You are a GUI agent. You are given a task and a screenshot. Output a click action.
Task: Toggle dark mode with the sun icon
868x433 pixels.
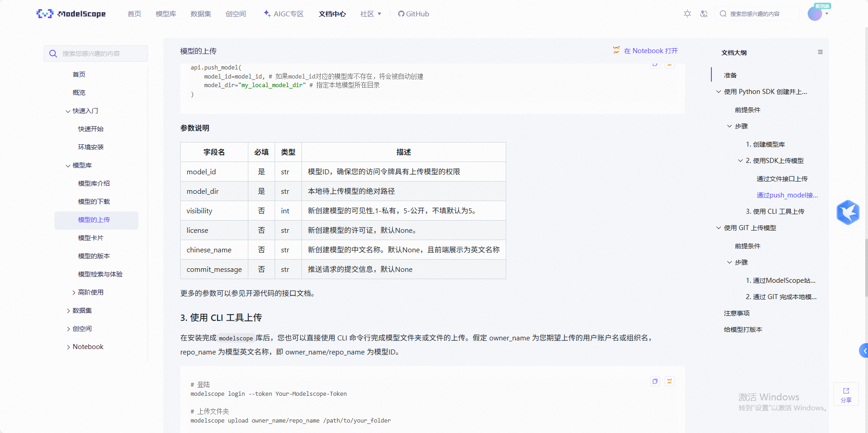(687, 14)
